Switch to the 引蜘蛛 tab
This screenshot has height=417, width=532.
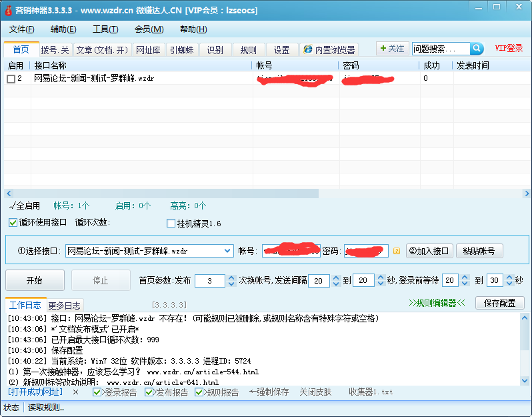pyautogui.click(x=182, y=50)
